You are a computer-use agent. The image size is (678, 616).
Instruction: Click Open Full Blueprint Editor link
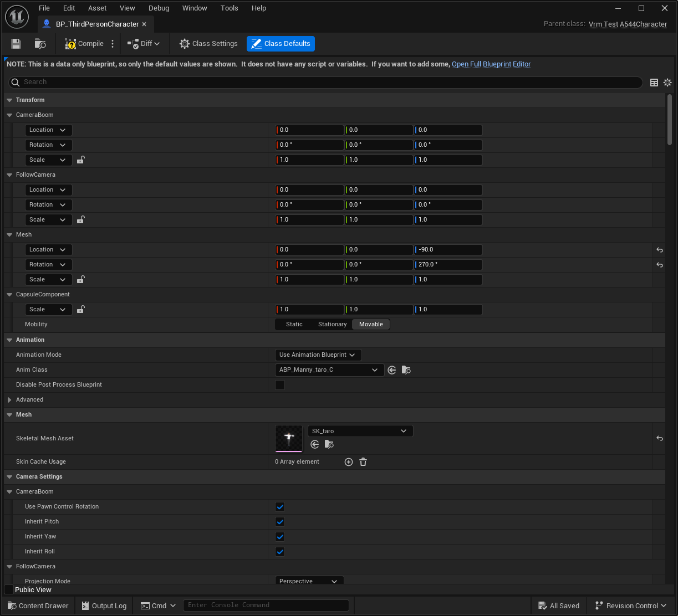coord(491,64)
